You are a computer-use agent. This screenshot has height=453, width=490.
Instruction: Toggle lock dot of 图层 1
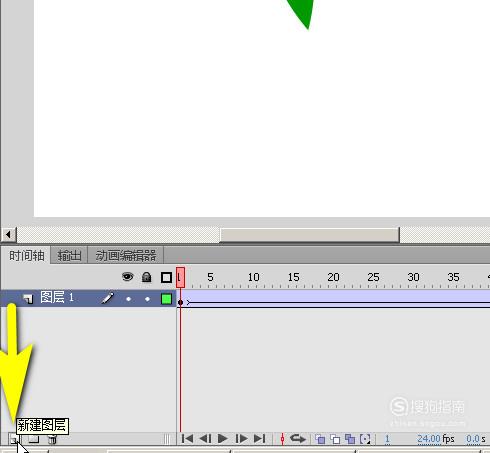click(147, 299)
